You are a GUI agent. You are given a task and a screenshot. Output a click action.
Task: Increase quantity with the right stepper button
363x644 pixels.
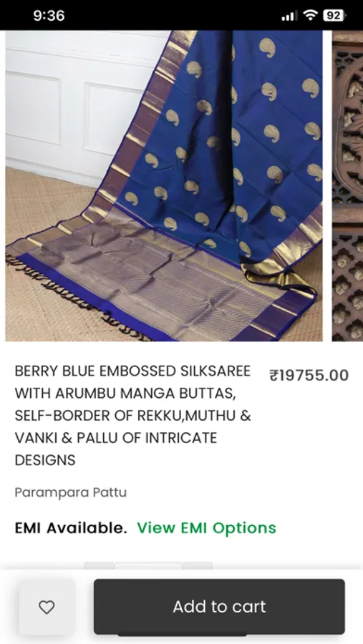[x=198, y=565]
